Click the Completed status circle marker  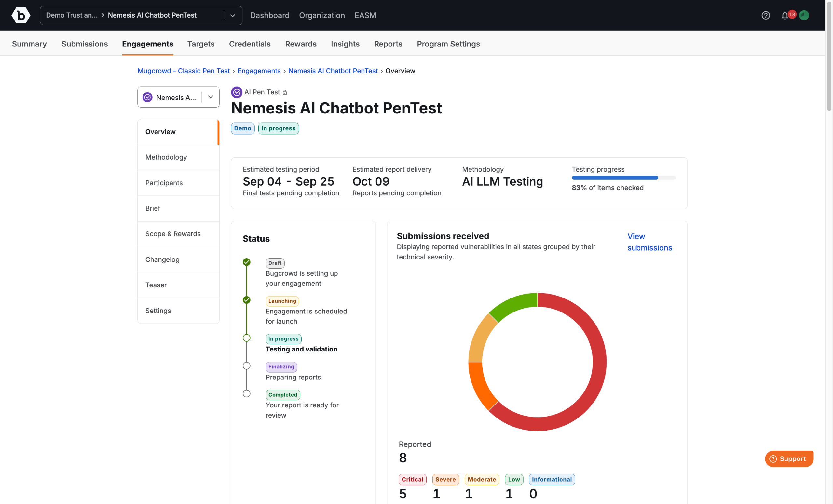coord(246,394)
